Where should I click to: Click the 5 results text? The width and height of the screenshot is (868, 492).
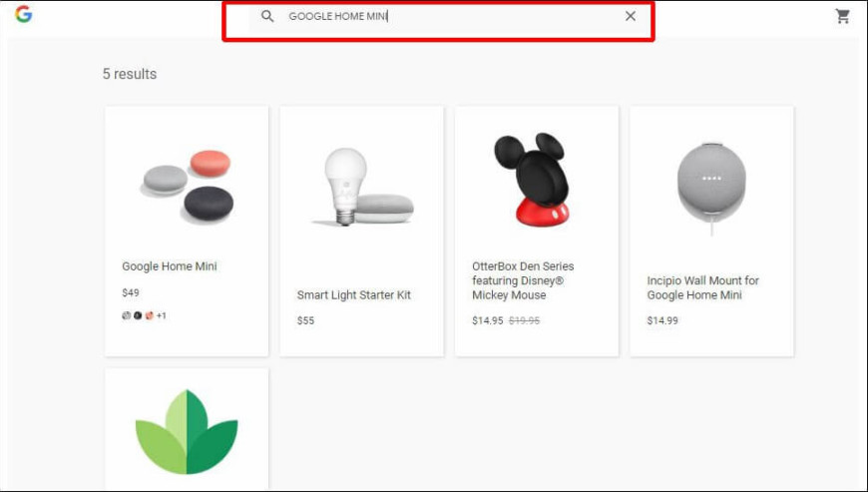click(130, 74)
